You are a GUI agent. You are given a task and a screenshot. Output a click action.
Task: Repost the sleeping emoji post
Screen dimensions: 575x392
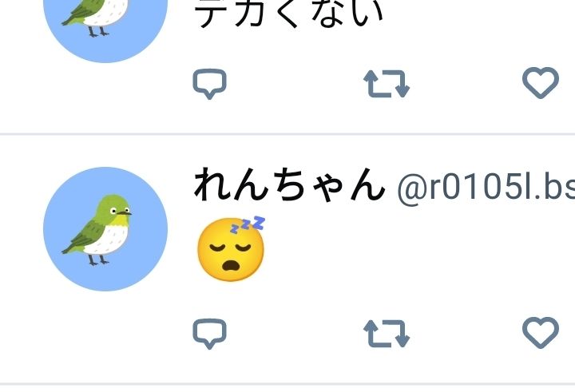(x=387, y=334)
